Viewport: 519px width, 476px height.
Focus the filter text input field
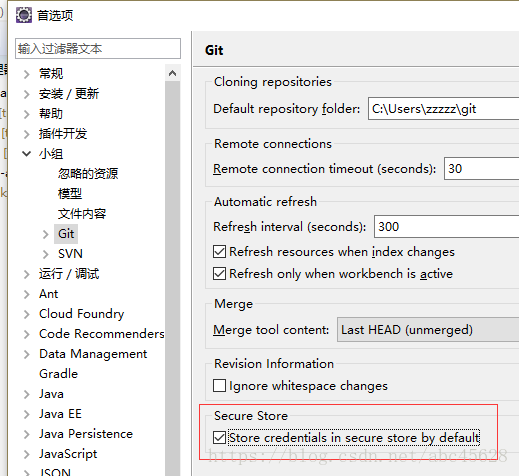point(98,49)
